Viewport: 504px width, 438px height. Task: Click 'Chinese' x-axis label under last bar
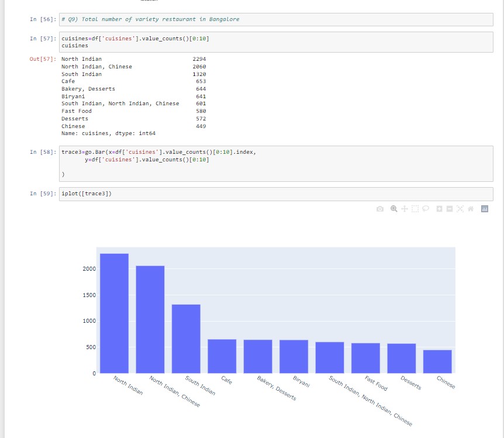click(x=446, y=382)
